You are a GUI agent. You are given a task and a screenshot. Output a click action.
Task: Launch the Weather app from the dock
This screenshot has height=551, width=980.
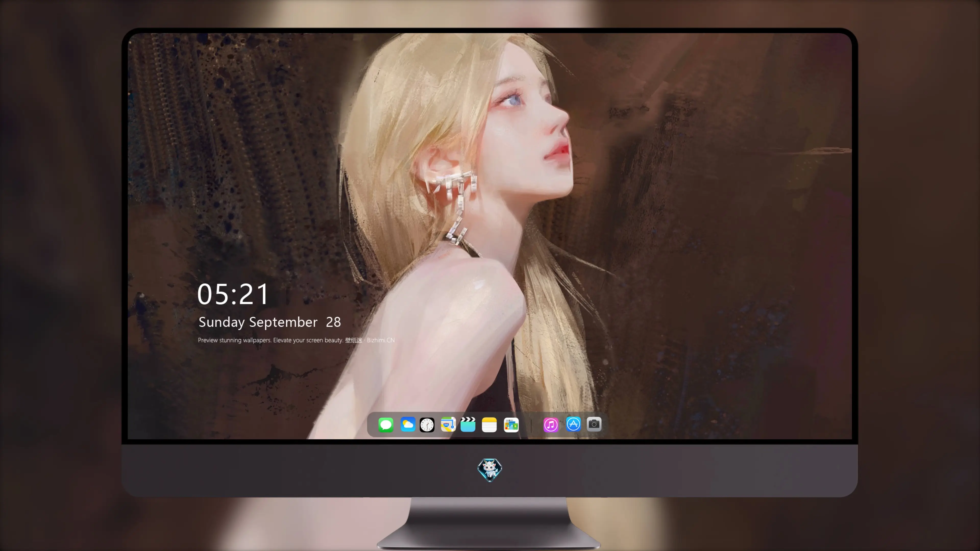click(x=408, y=424)
